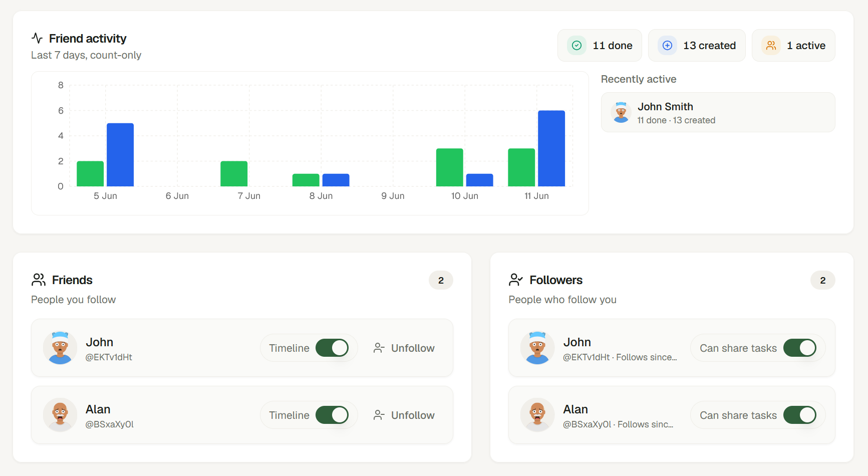
Task: Click the 'Recently active' label
Action: coord(639,79)
